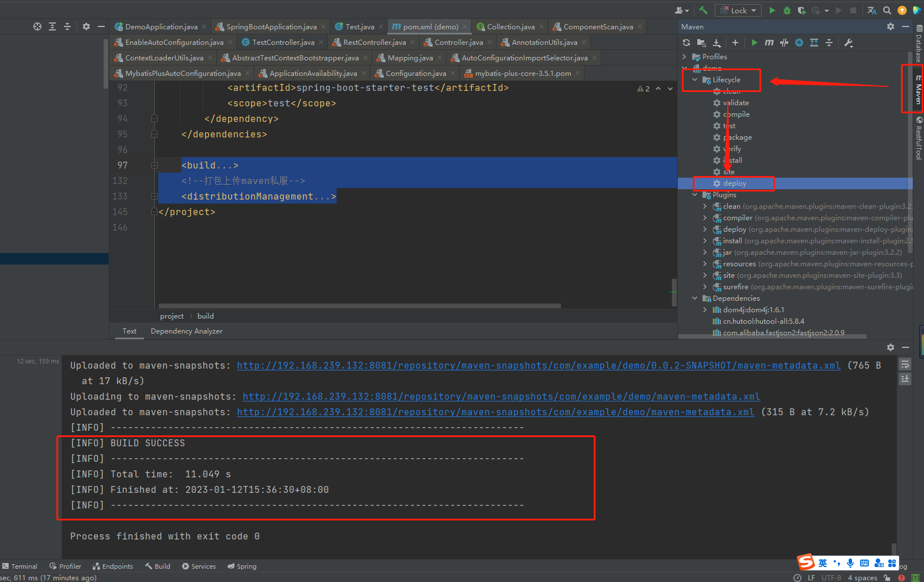Collapse all nodes in the Maven tree
924x582 pixels.
coord(829,43)
